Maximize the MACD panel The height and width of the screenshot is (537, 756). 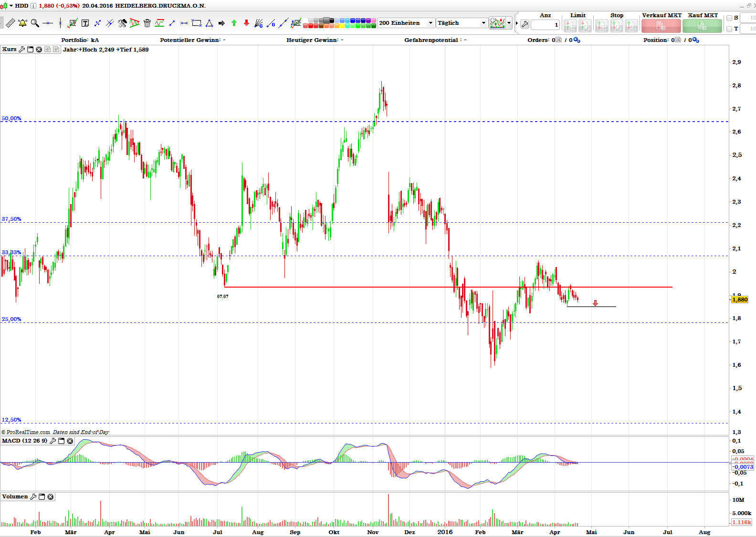61,441
